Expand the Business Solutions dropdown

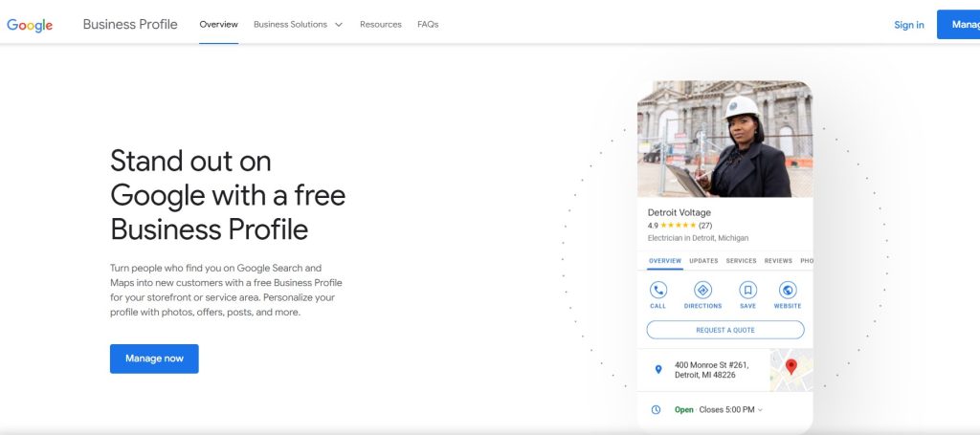click(x=299, y=24)
